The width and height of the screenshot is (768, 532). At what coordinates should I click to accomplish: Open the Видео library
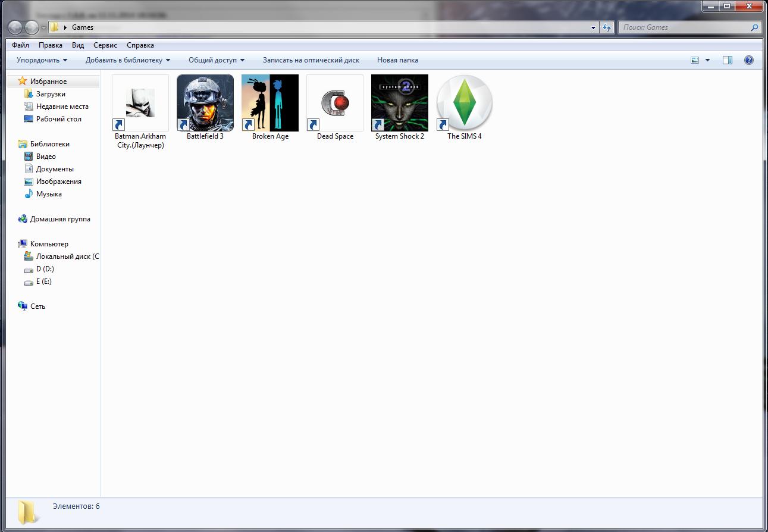click(46, 157)
